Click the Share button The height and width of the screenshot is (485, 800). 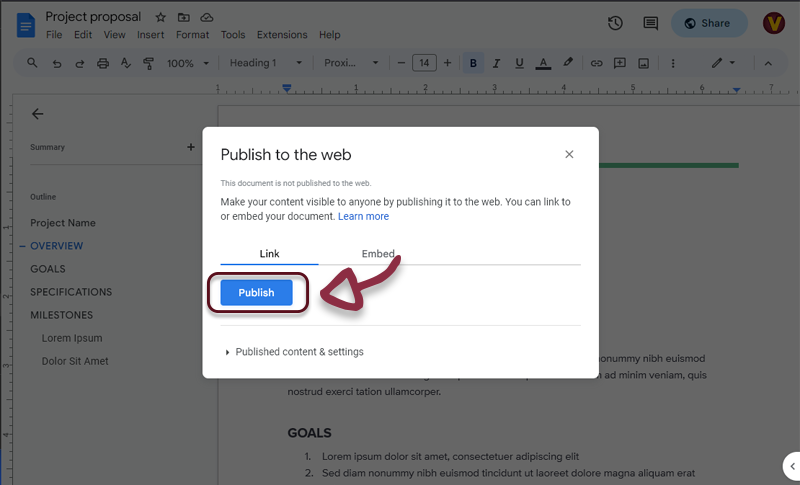pyautogui.click(x=708, y=23)
